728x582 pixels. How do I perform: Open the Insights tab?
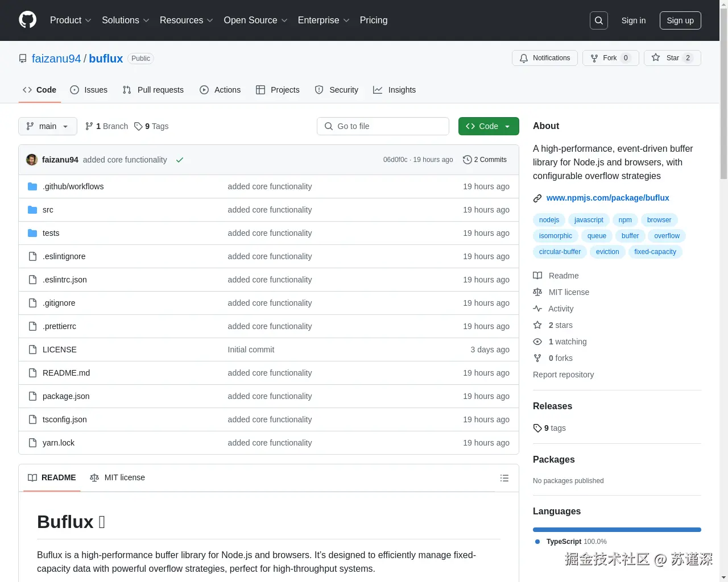395,90
